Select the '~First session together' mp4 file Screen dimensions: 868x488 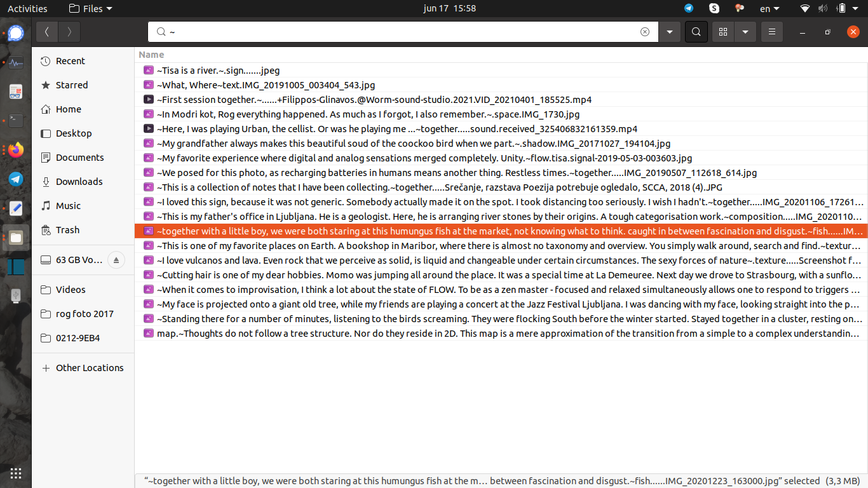pyautogui.click(x=501, y=100)
